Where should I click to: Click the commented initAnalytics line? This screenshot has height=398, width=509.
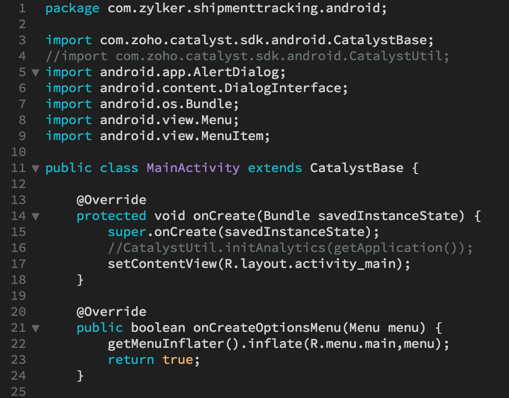coord(290,248)
